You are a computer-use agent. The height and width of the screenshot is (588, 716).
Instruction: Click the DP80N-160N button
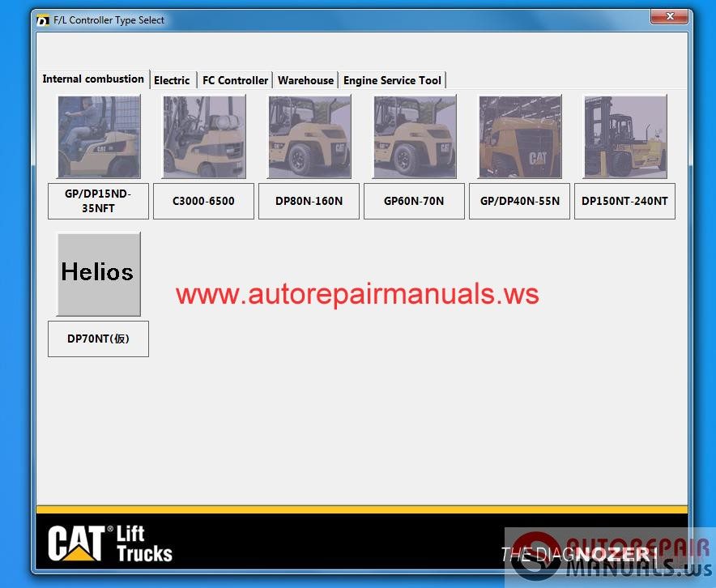coord(309,202)
